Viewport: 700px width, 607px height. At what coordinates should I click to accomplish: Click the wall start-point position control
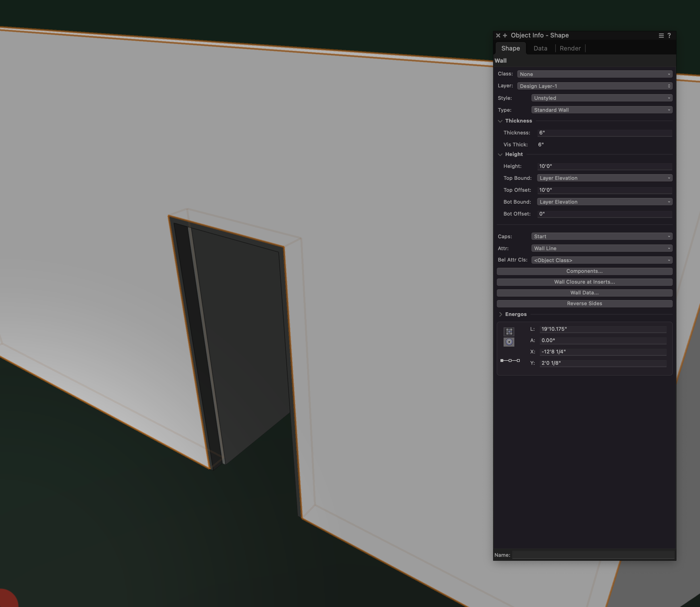[x=502, y=361]
